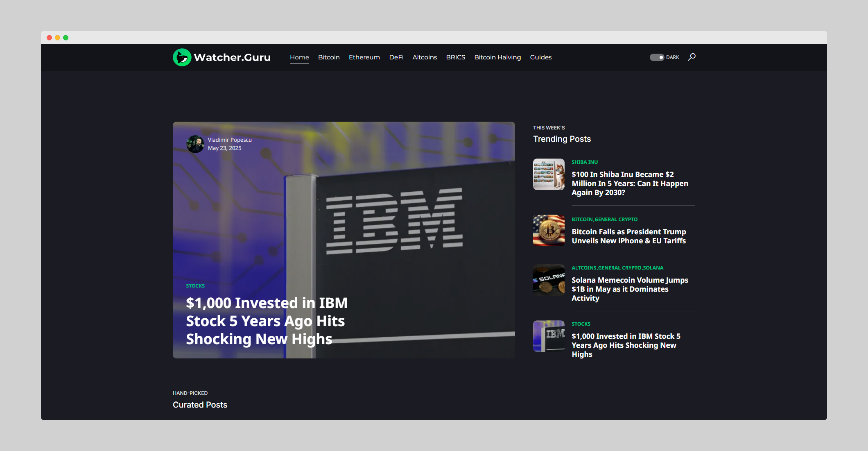Open the Shiba Inu article thumbnail
The width and height of the screenshot is (868, 451).
[x=549, y=174]
